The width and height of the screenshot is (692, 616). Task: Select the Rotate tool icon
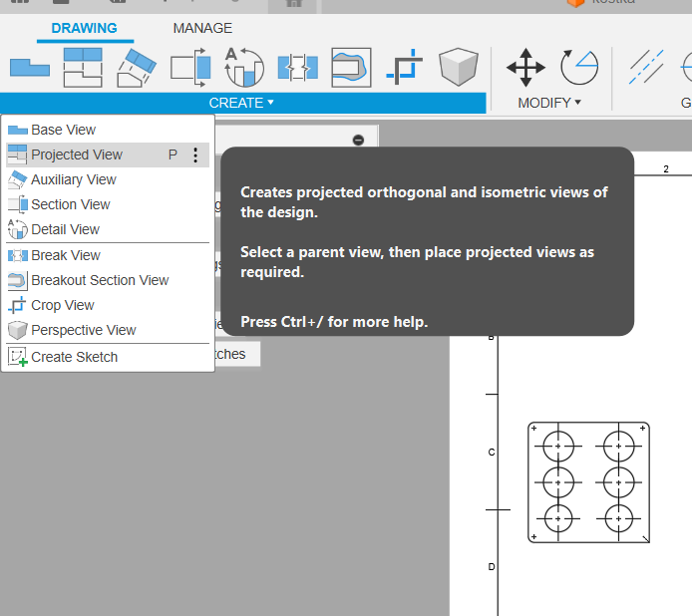tap(578, 67)
